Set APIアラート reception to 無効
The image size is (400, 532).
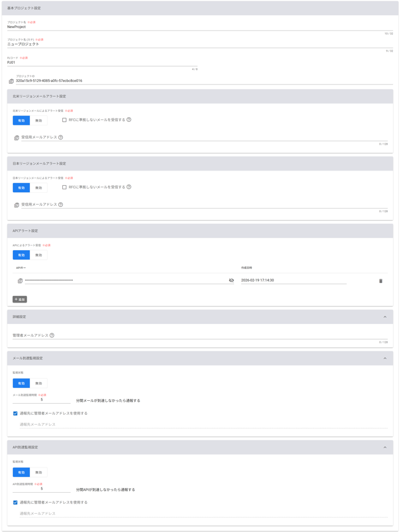point(39,255)
